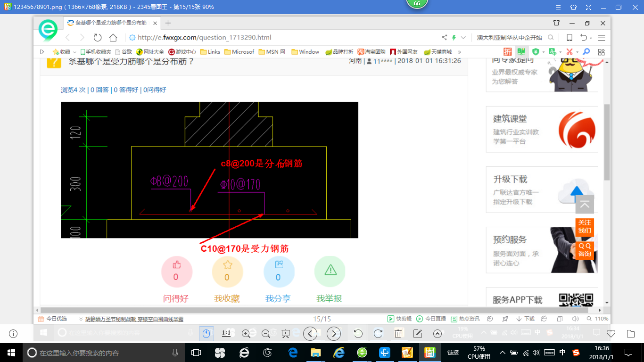The image size is (644, 362).
Task: Go to browser home page
Action: click(x=113, y=38)
